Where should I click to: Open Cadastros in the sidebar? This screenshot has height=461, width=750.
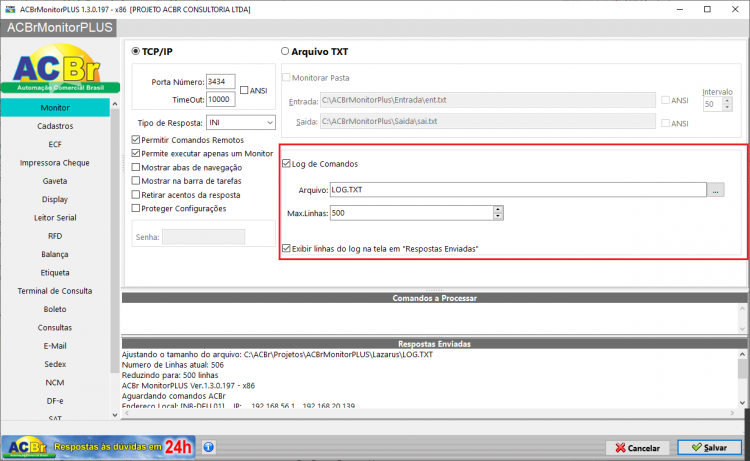click(x=55, y=126)
